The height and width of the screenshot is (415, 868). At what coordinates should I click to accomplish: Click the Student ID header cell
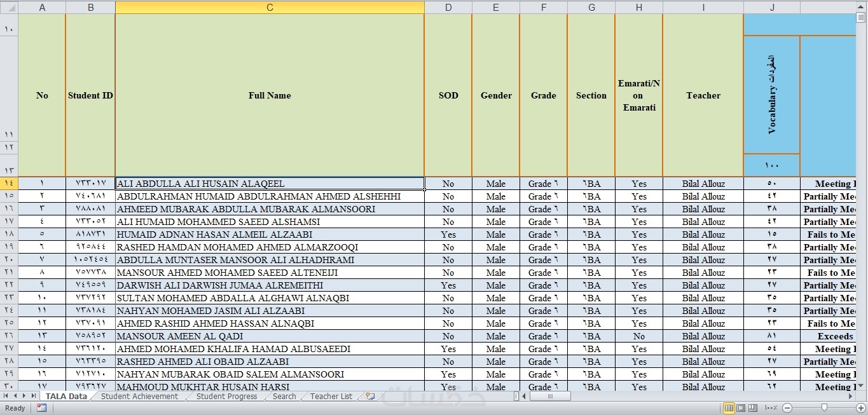click(90, 95)
